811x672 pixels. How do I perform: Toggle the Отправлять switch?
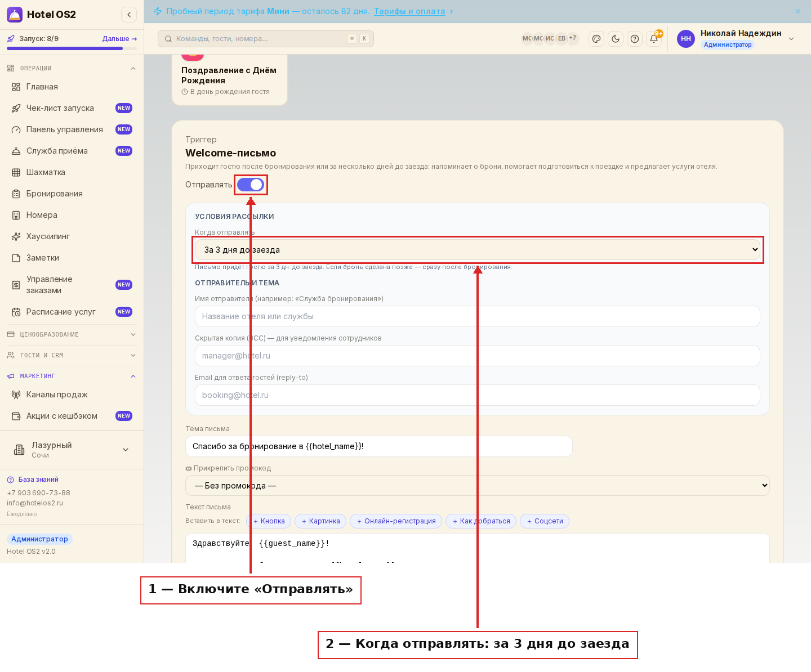point(251,185)
